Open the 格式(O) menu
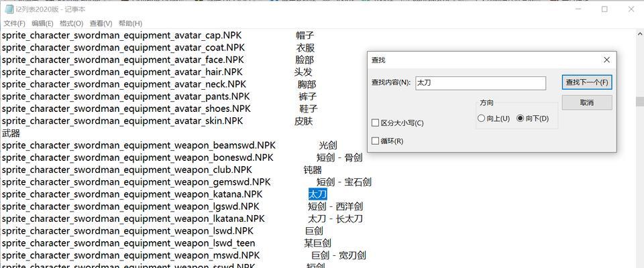The height and width of the screenshot is (268, 644). (72, 23)
